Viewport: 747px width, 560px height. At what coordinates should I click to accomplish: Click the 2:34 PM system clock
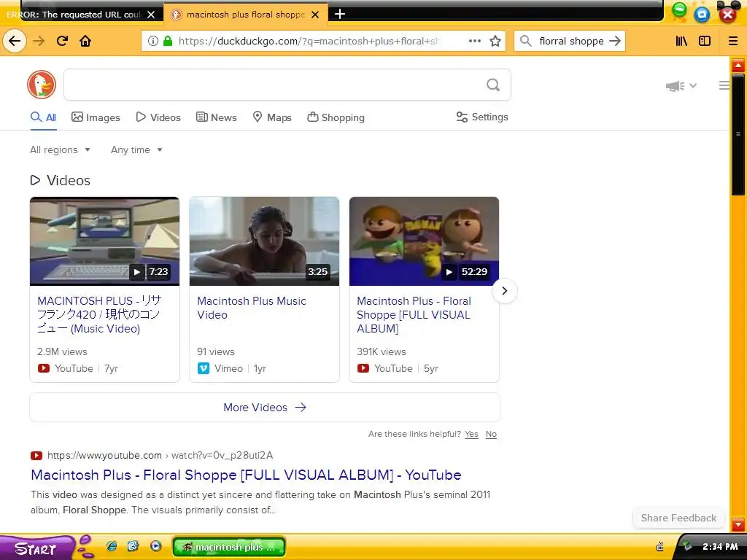720,547
